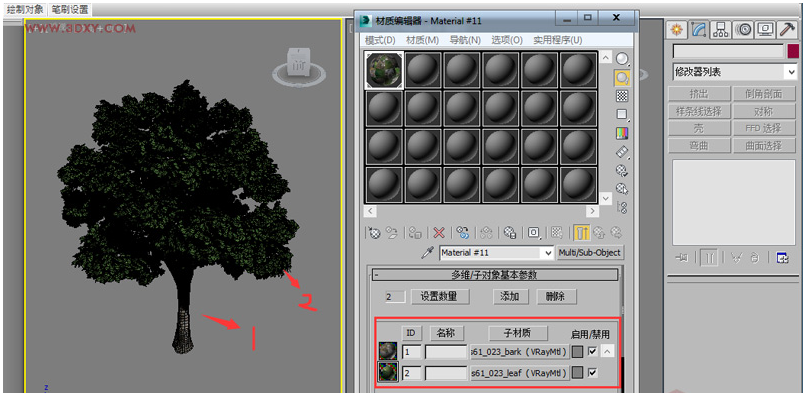Click the Select by Material icon
The width and height of the screenshot is (804, 393).
(x=622, y=189)
